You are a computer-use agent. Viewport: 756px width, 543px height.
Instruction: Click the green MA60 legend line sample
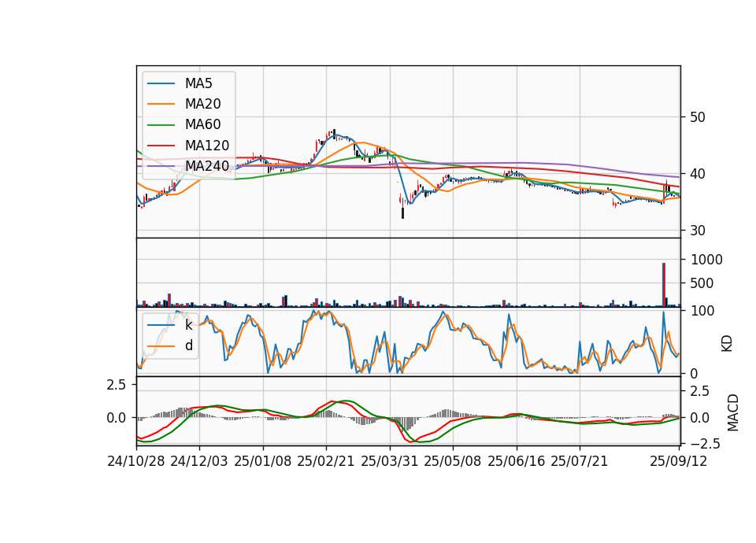click(x=161, y=125)
